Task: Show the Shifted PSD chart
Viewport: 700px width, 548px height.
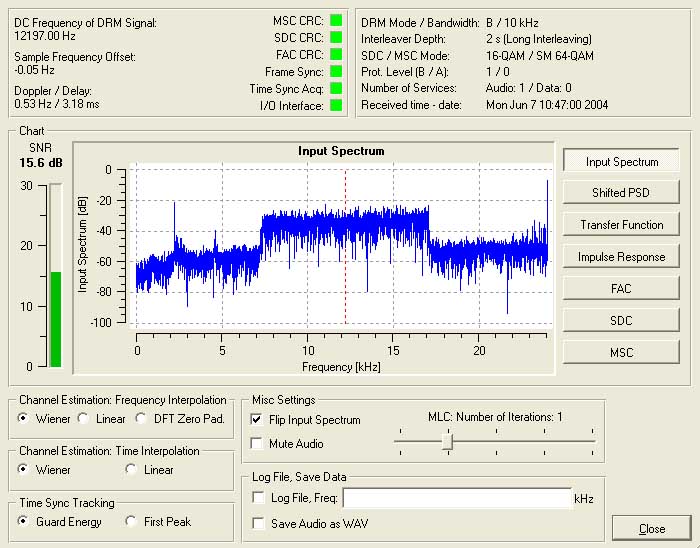Action: 621,193
